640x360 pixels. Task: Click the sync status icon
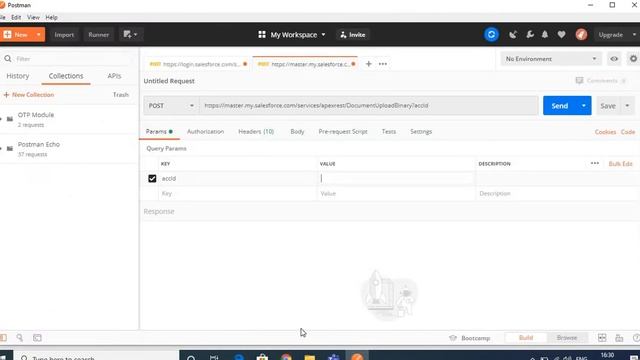click(491, 35)
